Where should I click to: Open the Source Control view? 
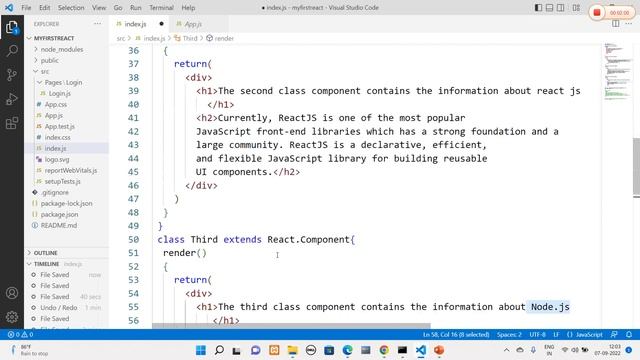click(x=12, y=75)
